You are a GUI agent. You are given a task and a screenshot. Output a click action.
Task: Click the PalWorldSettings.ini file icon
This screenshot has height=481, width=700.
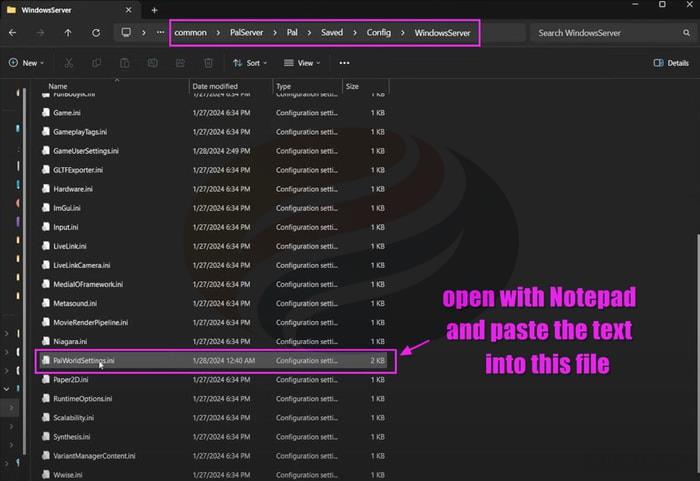[x=46, y=361]
